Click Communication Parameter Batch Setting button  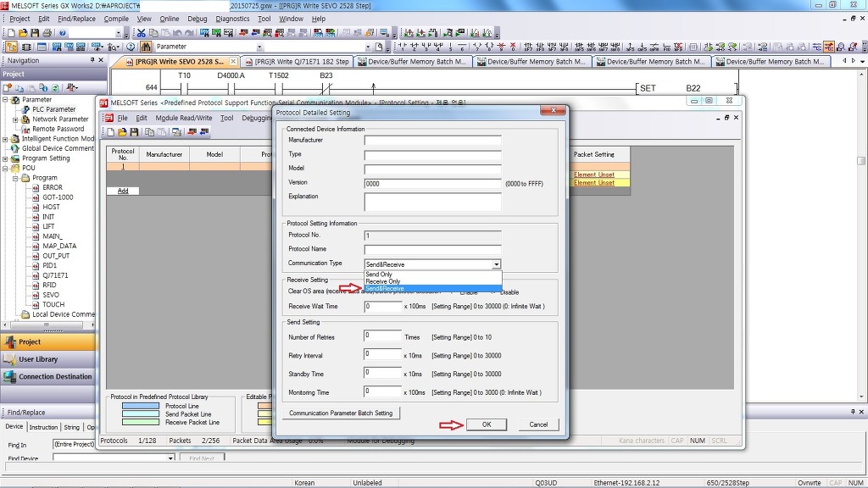(x=341, y=413)
